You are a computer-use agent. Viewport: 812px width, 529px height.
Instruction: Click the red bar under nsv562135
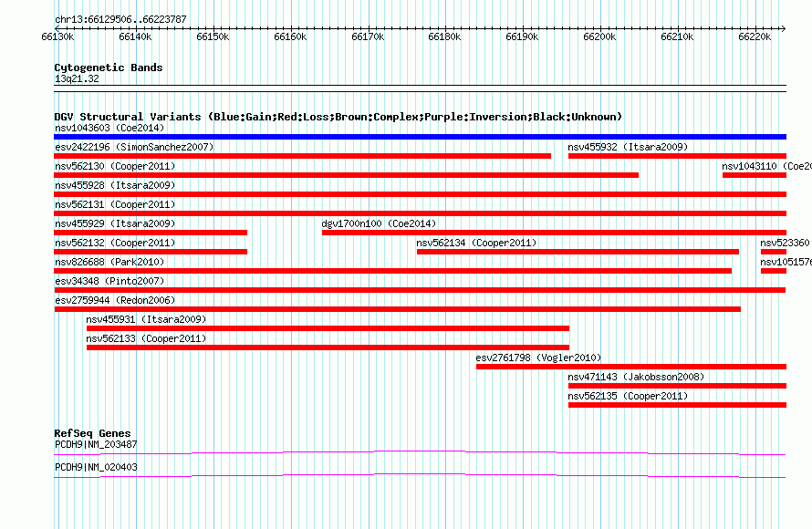(x=677, y=405)
